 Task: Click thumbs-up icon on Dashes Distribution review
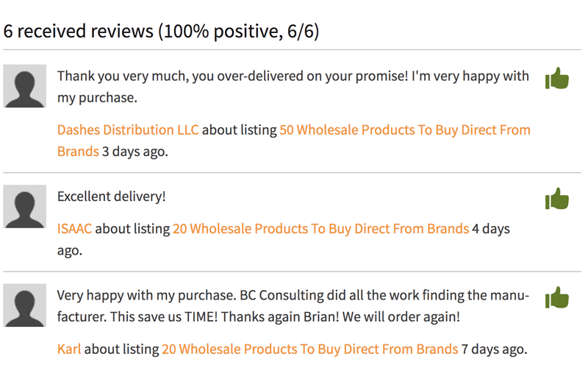click(x=557, y=78)
